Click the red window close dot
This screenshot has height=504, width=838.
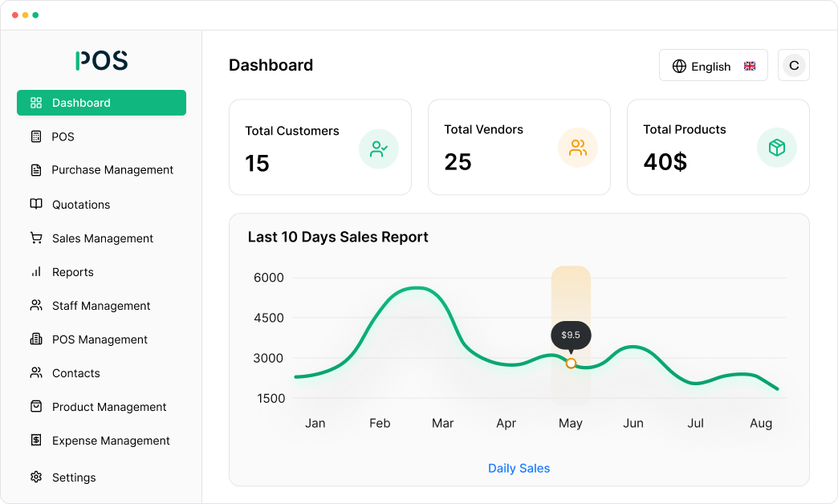point(15,15)
